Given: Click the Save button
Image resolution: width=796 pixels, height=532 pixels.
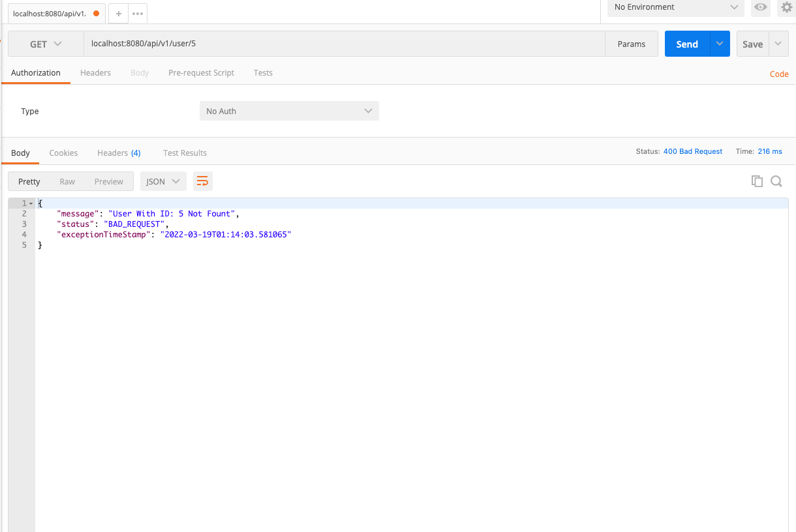Looking at the screenshot, I should 752,44.
